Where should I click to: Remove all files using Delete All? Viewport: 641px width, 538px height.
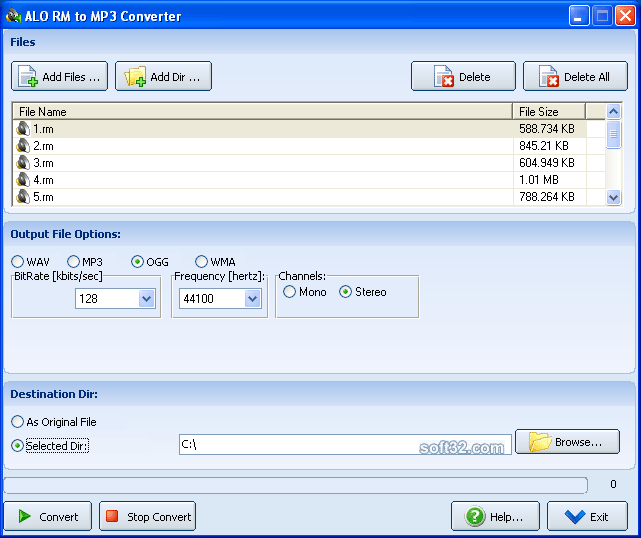575,76
